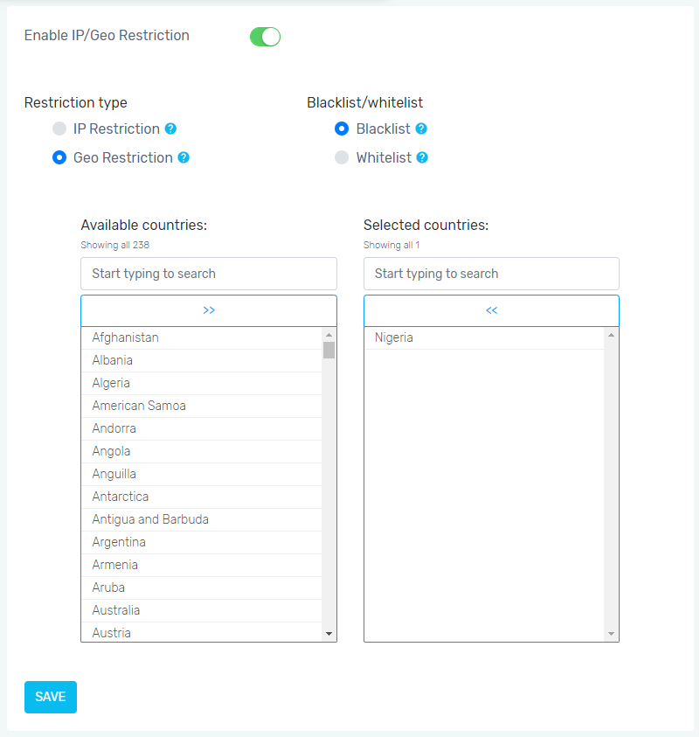Select Andorra in available countries
This screenshot has height=737, width=700.
[202, 428]
